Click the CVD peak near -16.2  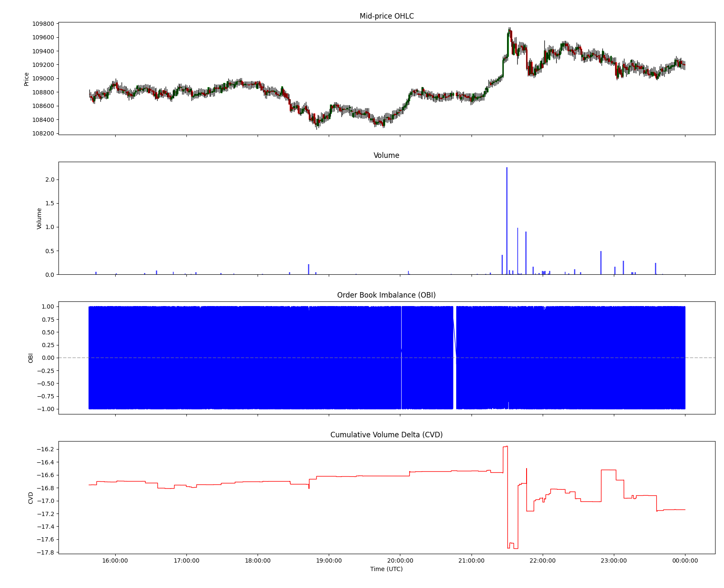505,447
